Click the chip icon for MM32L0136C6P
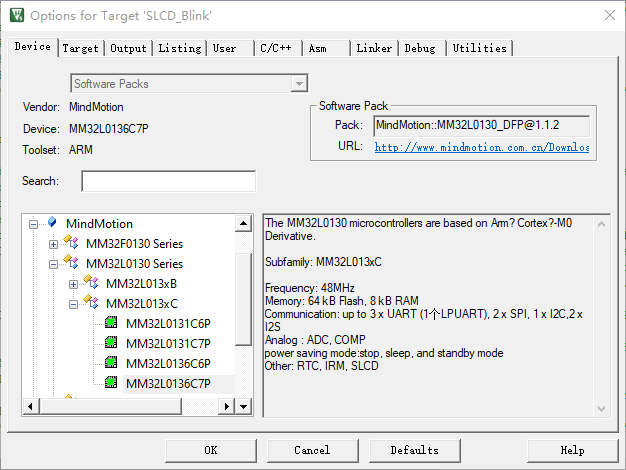Screen dimensions: 626x470 (x=111, y=363)
